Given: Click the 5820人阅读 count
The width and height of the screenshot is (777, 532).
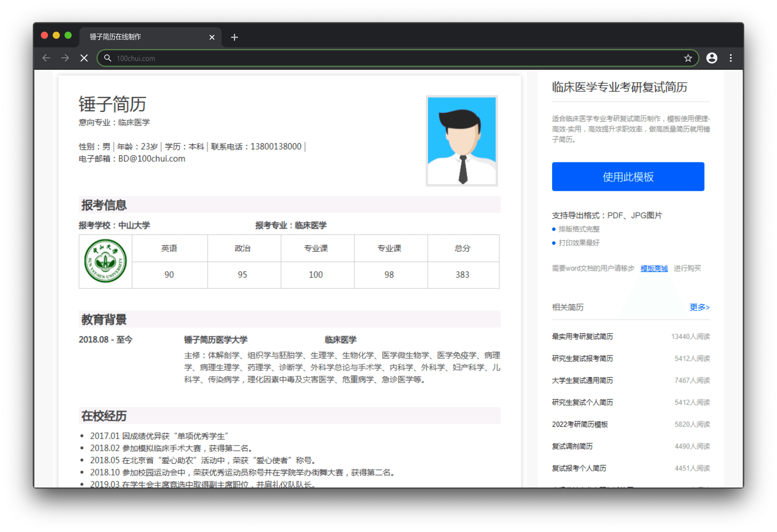Looking at the screenshot, I should click(692, 424).
